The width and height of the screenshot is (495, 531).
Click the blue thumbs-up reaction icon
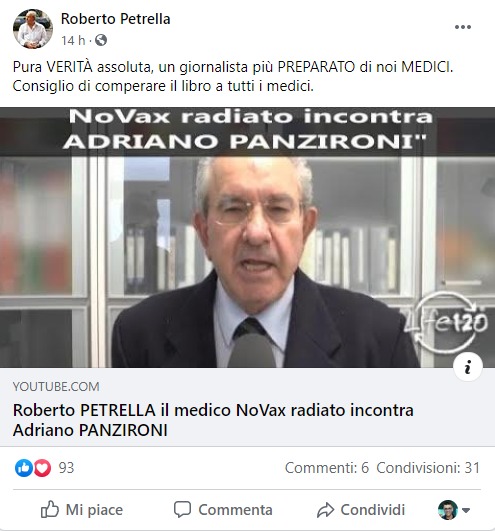click(24, 468)
